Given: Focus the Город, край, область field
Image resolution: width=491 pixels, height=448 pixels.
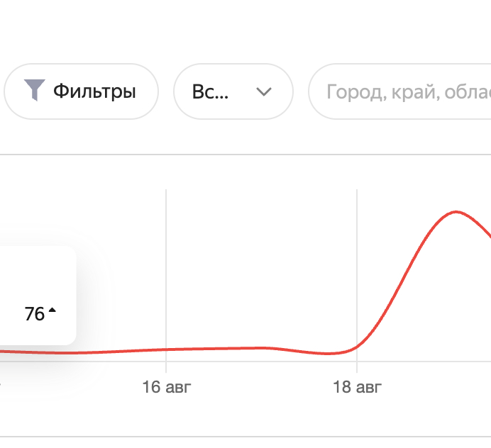Looking at the screenshot, I should [x=400, y=91].
